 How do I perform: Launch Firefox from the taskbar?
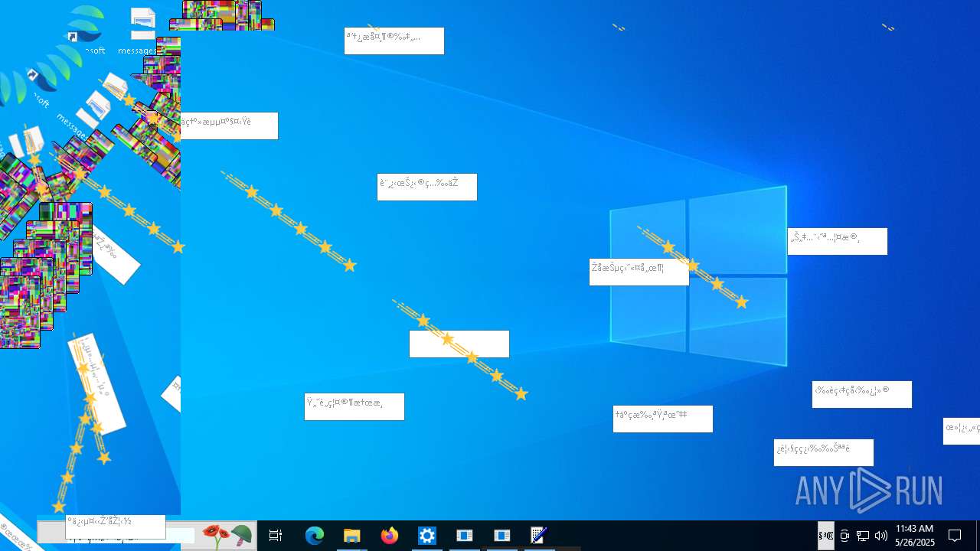point(390,536)
